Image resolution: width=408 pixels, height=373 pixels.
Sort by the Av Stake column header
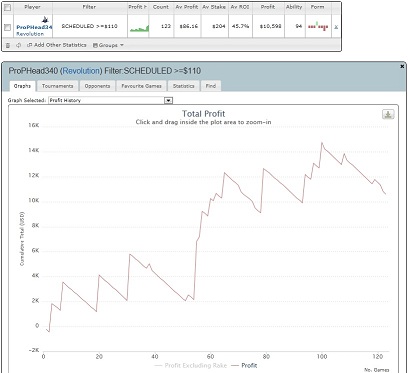pos(214,7)
